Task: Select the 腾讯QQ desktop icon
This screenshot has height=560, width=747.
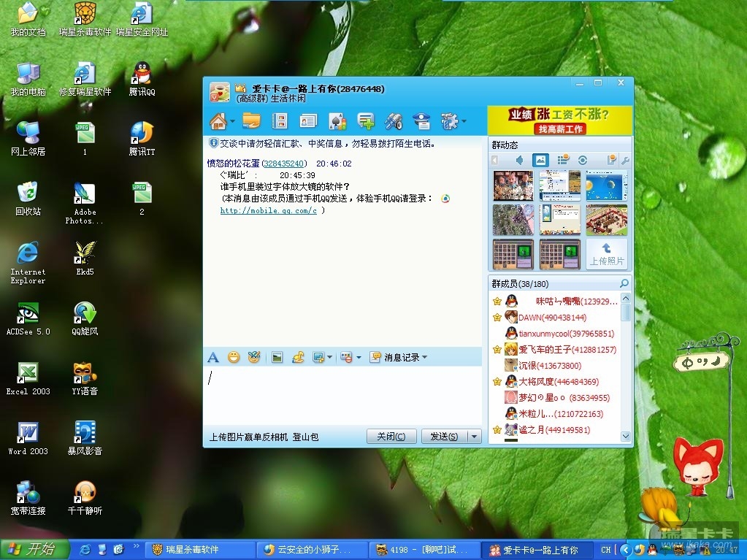Action: coord(142,79)
